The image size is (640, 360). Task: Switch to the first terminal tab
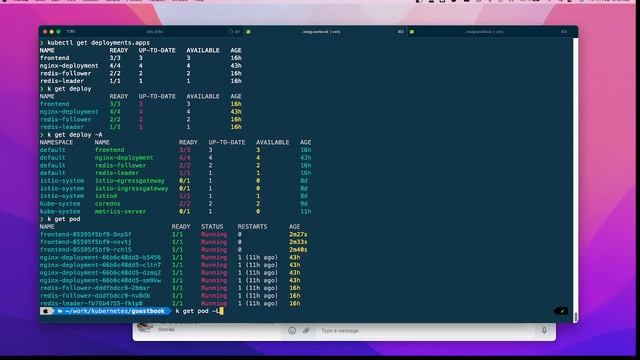tap(155, 31)
